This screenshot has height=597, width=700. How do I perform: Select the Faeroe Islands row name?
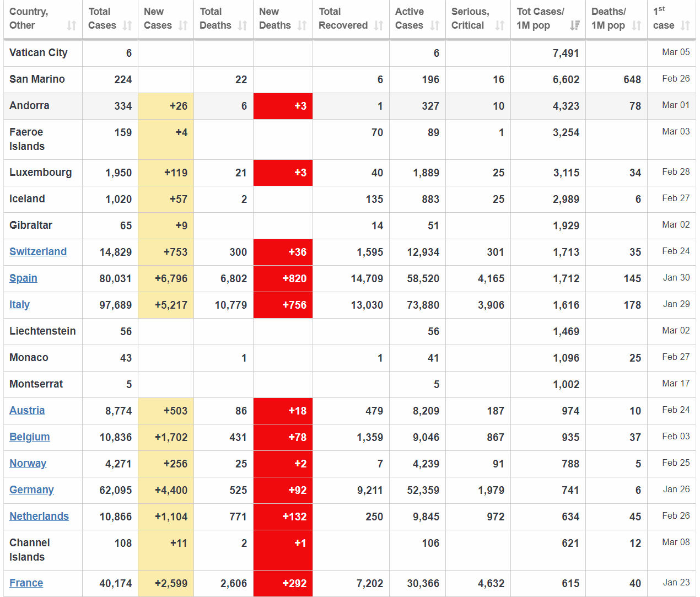pos(27,139)
